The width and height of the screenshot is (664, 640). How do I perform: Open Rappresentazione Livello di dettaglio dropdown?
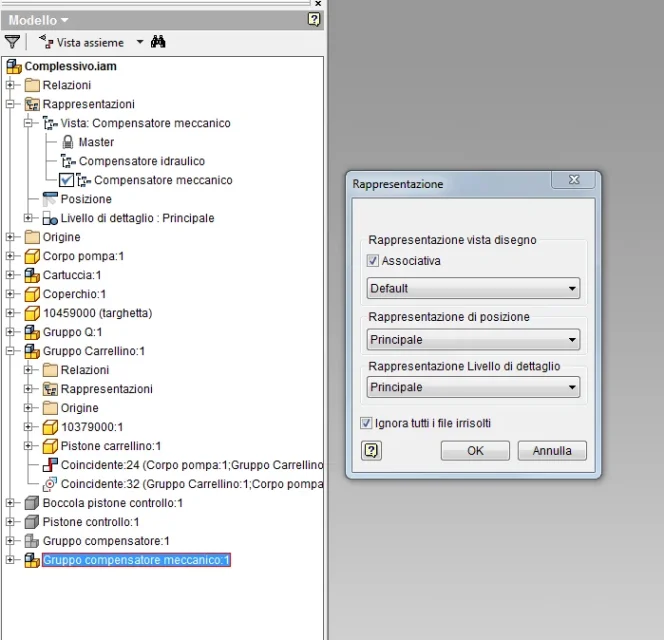(x=473, y=387)
